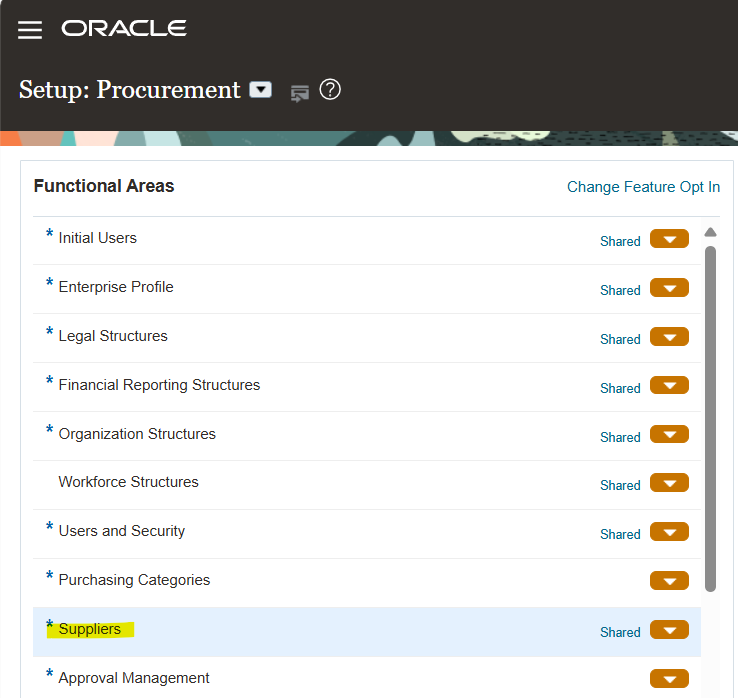This screenshot has height=698, width=738.
Task: Open the Setup Procurement offering dropdown
Action: (x=260, y=90)
